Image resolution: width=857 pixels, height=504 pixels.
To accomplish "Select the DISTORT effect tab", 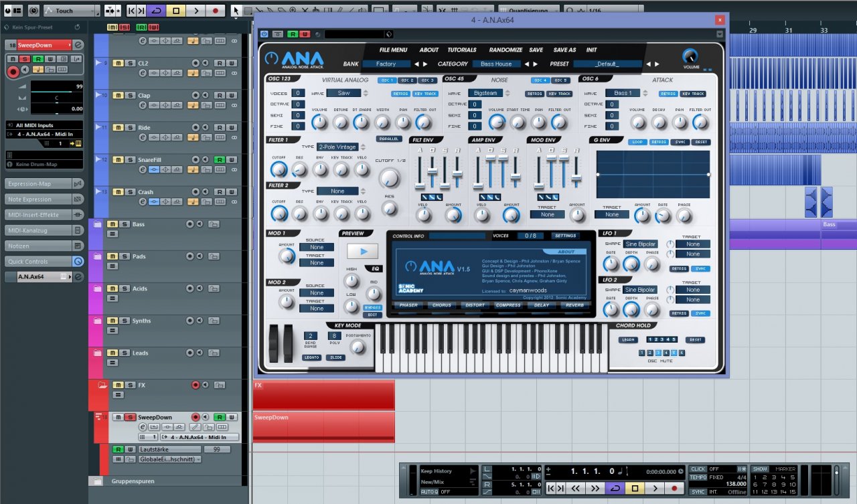I will [475, 305].
